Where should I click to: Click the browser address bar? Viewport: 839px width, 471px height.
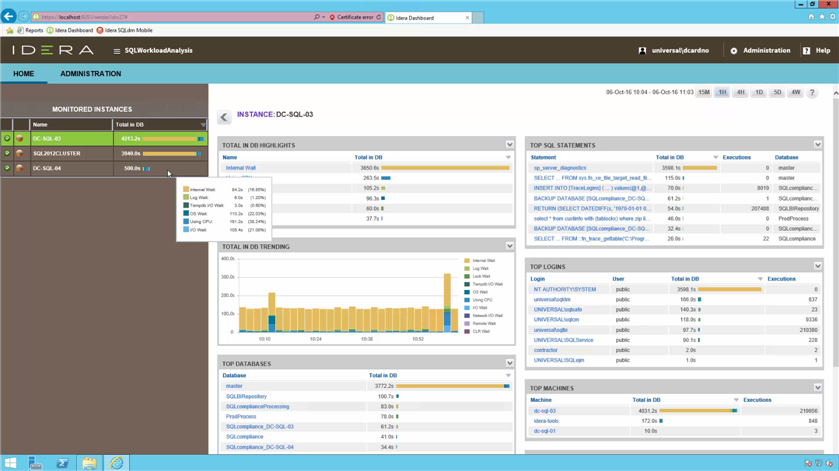pos(171,17)
